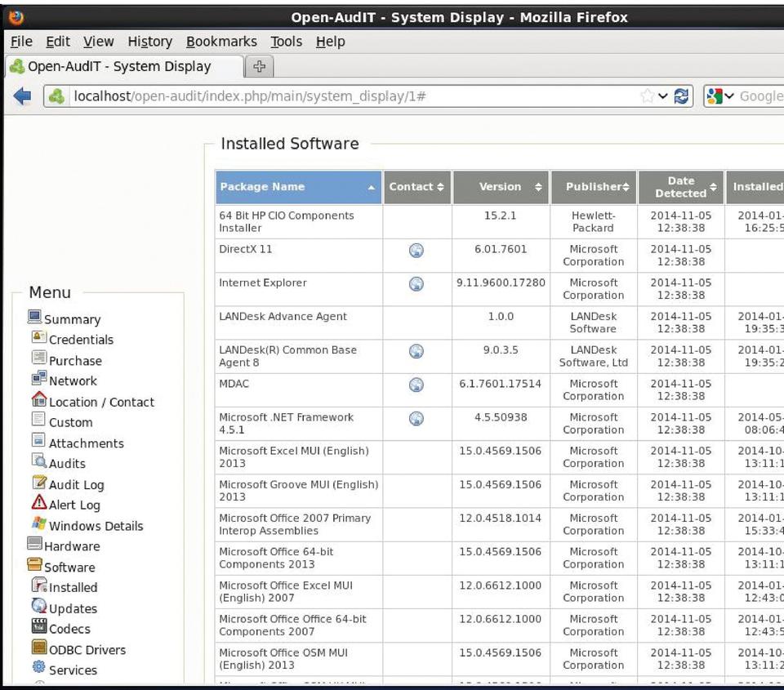Open the search engine selector dropdown
Viewport: 784px width, 690px height.
(720, 96)
